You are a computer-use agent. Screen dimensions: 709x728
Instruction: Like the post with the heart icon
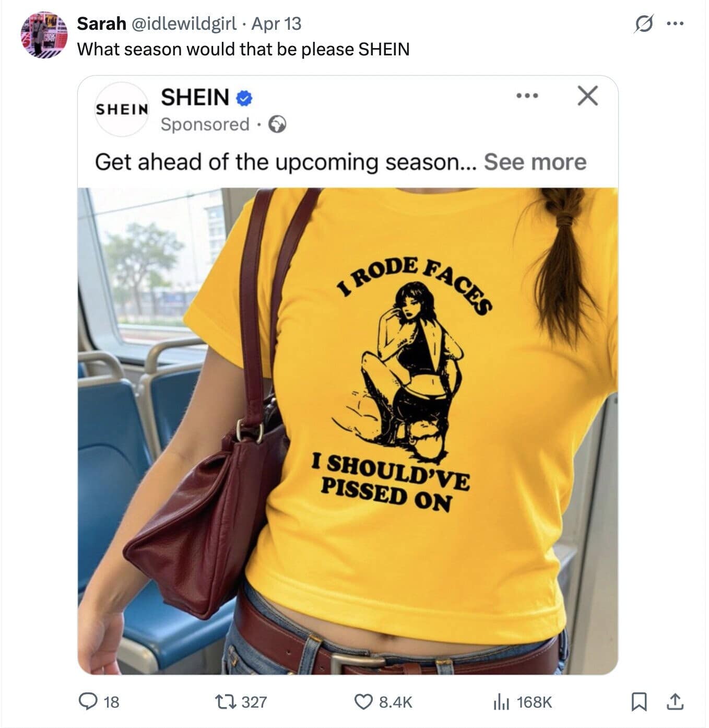[x=363, y=701]
